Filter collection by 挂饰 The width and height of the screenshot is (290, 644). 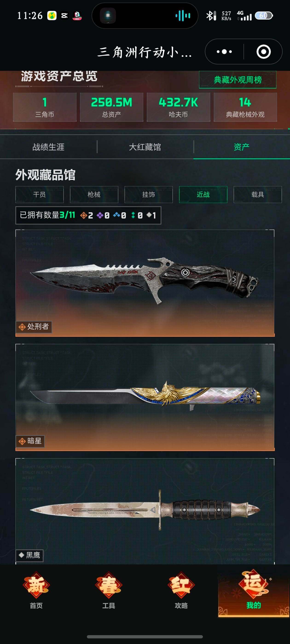click(x=149, y=195)
